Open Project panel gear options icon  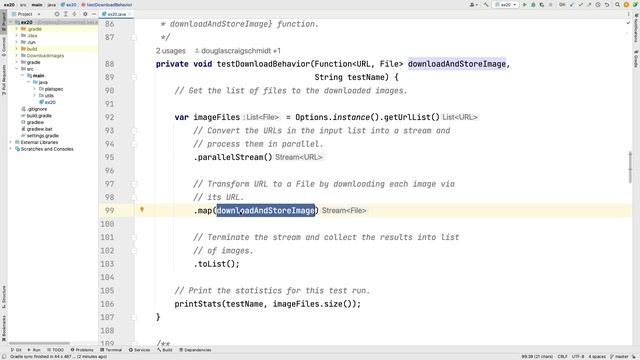click(85, 14)
